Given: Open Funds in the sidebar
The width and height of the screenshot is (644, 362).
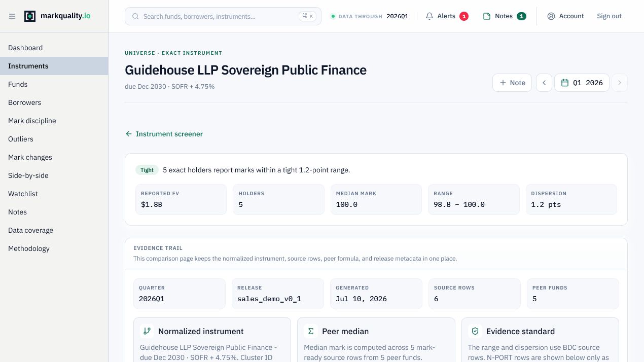Looking at the screenshot, I should (x=54, y=84).
